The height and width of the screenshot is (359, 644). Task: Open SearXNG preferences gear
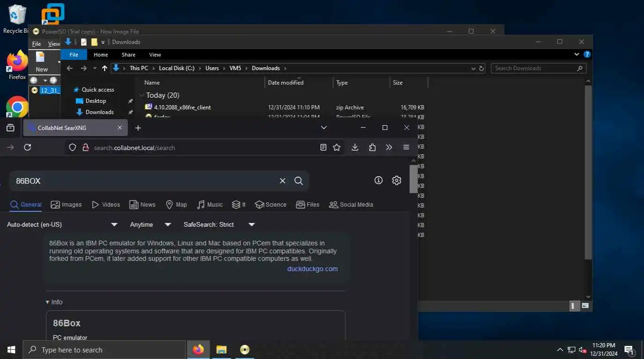(396, 180)
